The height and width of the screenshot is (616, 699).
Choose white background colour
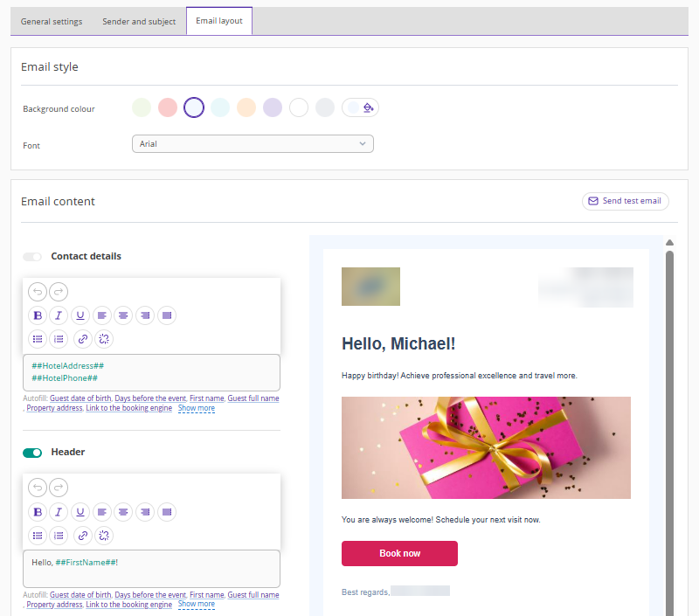(299, 107)
